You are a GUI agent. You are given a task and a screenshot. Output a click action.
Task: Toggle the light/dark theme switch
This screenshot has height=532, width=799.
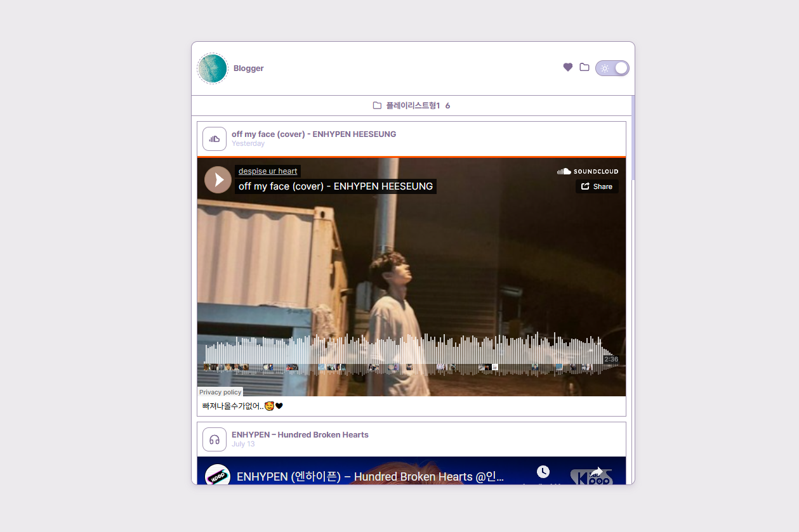(x=612, y=68)
